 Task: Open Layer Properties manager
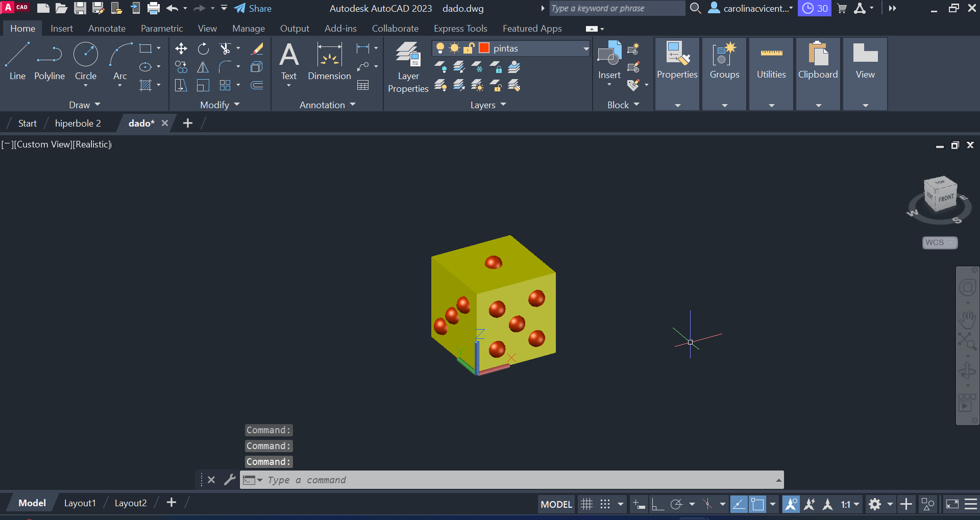pos(408,67)
